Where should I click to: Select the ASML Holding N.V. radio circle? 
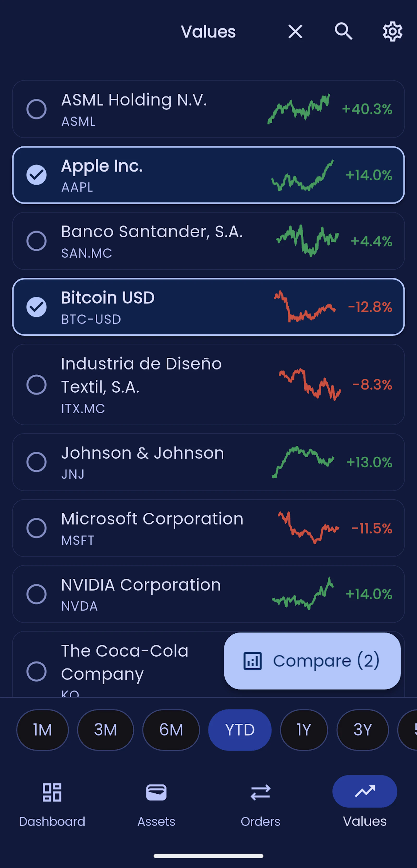click(x=36, y=109)
